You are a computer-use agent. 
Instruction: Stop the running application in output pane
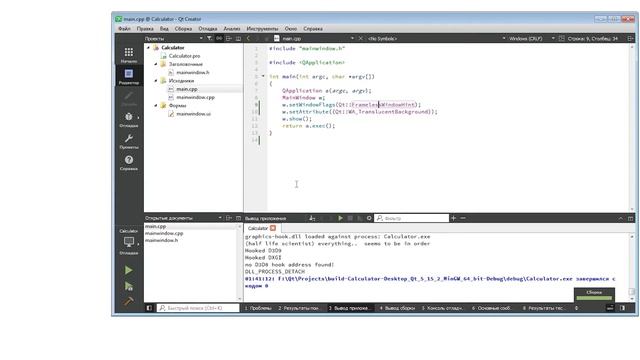click(x=350, y=218)
